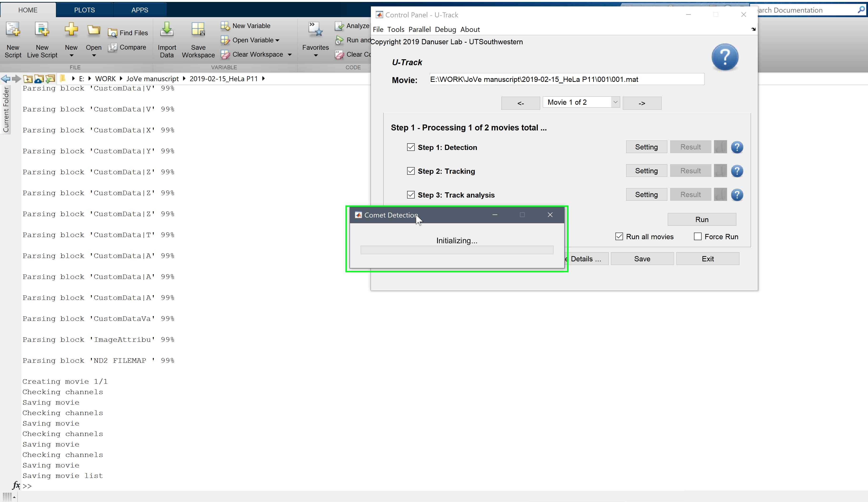Click help icon for Step 2 Tracking

(x=737, y=171)
